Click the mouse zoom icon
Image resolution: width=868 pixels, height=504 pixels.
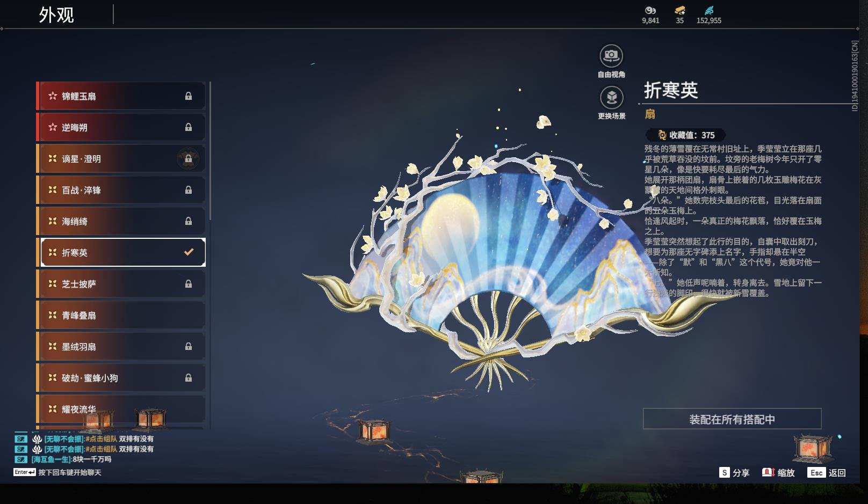pos(768,472)
